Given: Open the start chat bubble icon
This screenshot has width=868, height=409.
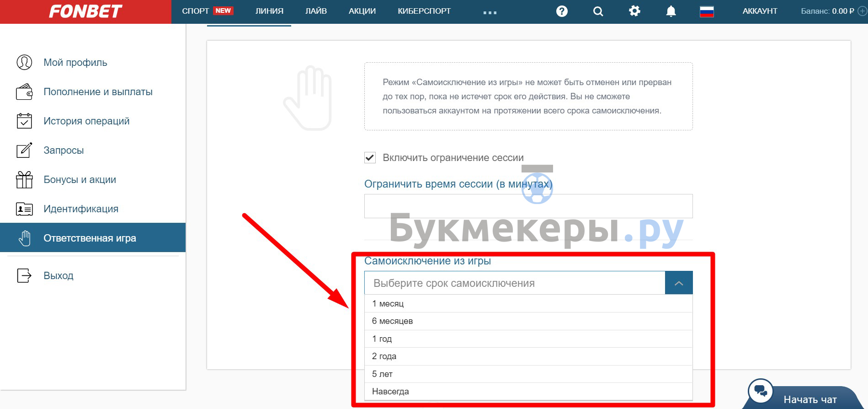Looking at the screenshot, I should point(761,391).
